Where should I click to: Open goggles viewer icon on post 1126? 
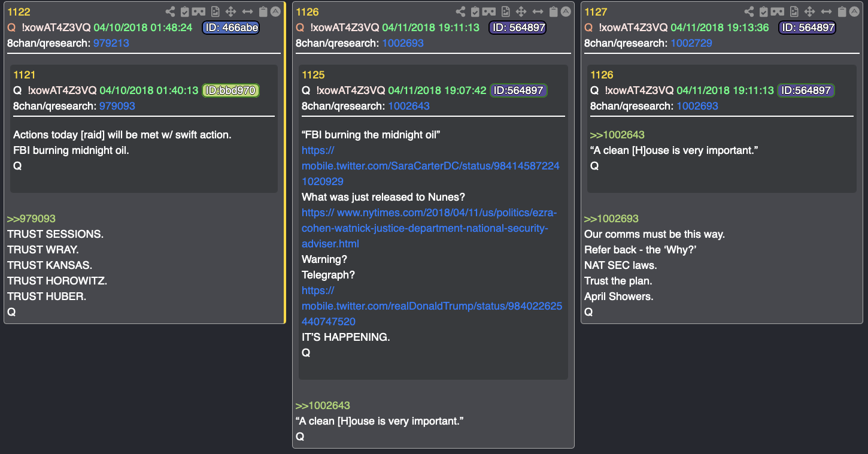point(489,11)
